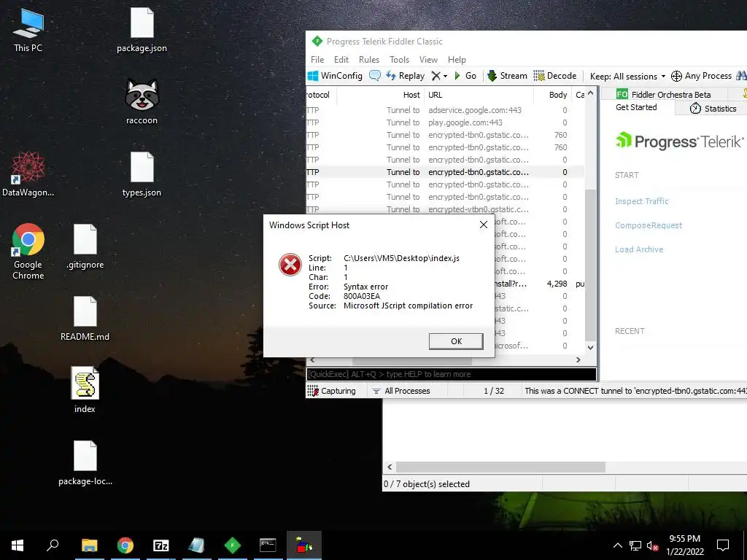Open Edit menu in Fiddler

(x=341, y=60)
